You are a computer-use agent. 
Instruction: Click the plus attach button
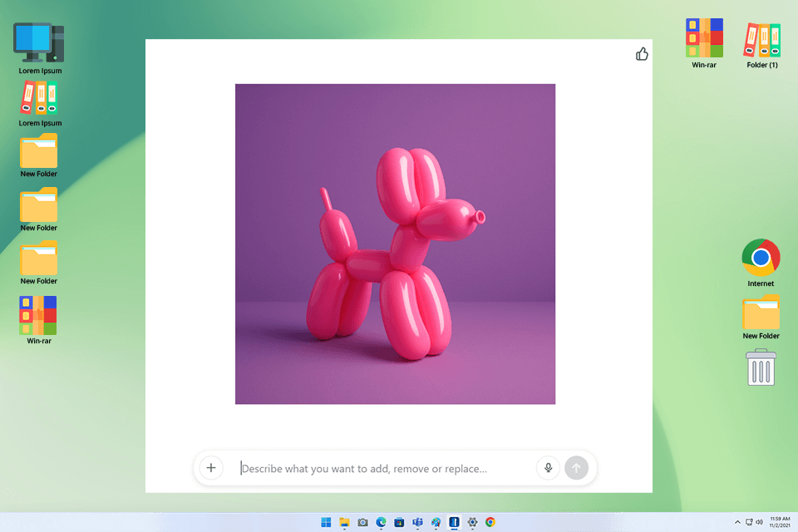211,468
